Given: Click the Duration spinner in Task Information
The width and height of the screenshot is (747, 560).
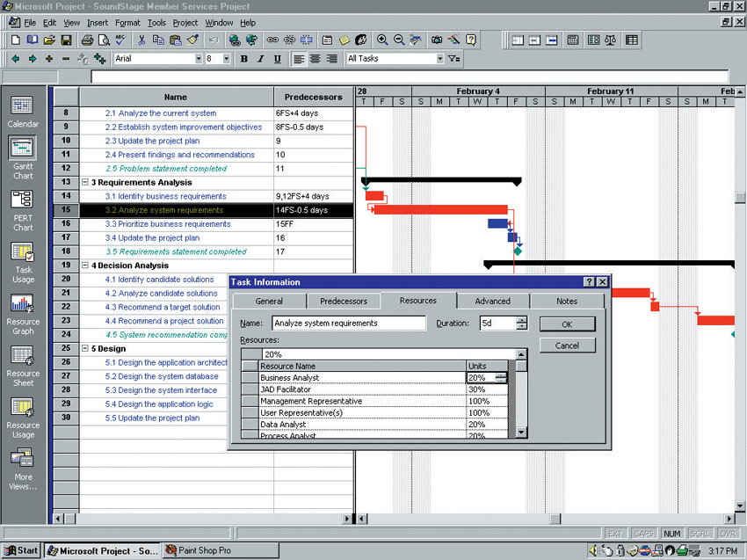Looking at the screenshot, I should coord(522,324).
